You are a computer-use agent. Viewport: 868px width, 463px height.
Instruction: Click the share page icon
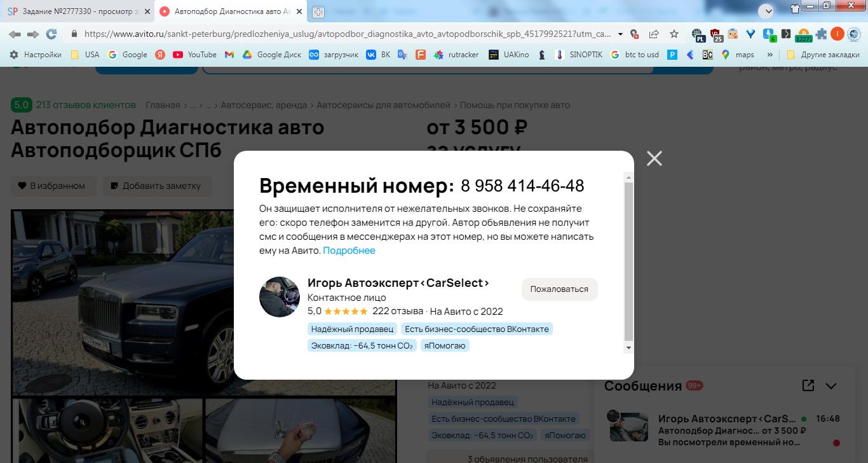click(654, 34)
